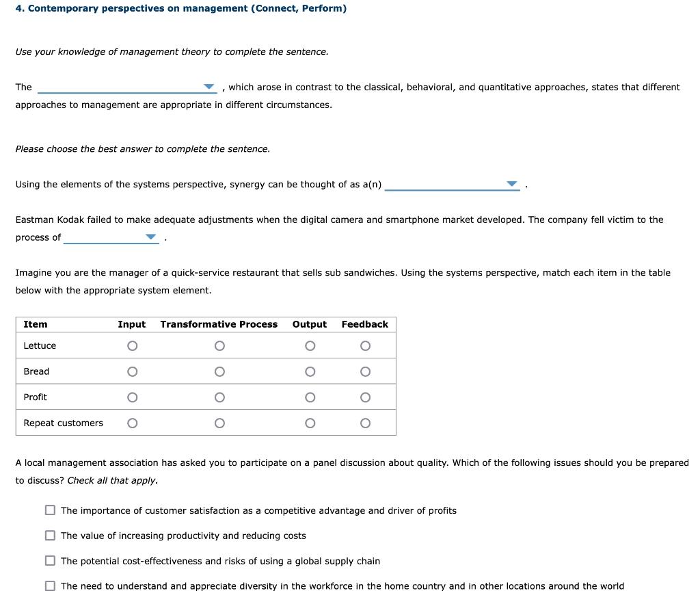
Task: Select Output radio button for Lettuce
Action: click(310, 345)
